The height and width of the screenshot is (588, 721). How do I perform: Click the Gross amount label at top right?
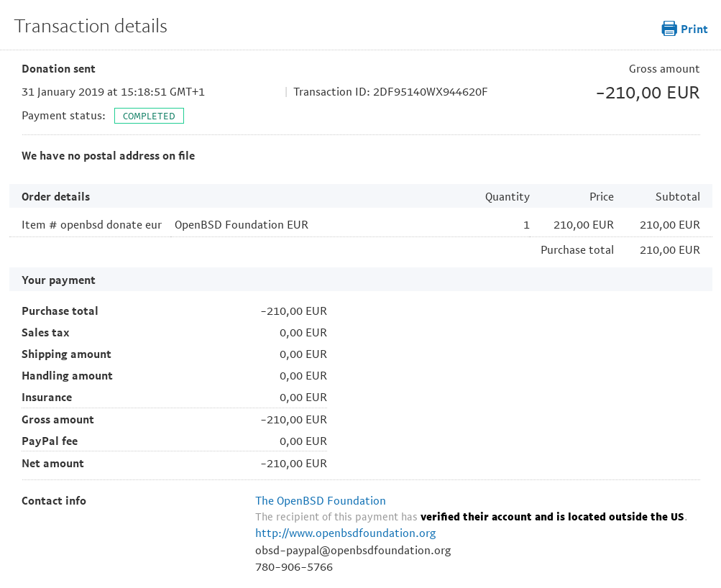664,69
